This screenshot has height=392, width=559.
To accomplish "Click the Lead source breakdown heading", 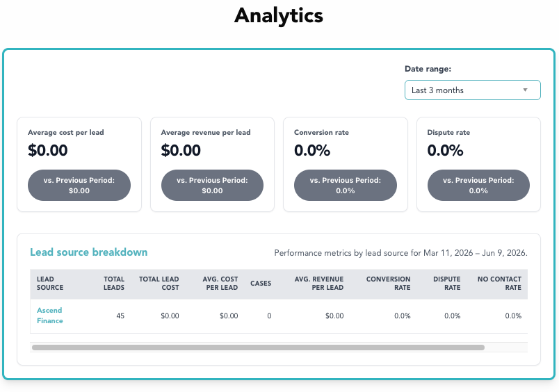I will click(x=89, y=252).
